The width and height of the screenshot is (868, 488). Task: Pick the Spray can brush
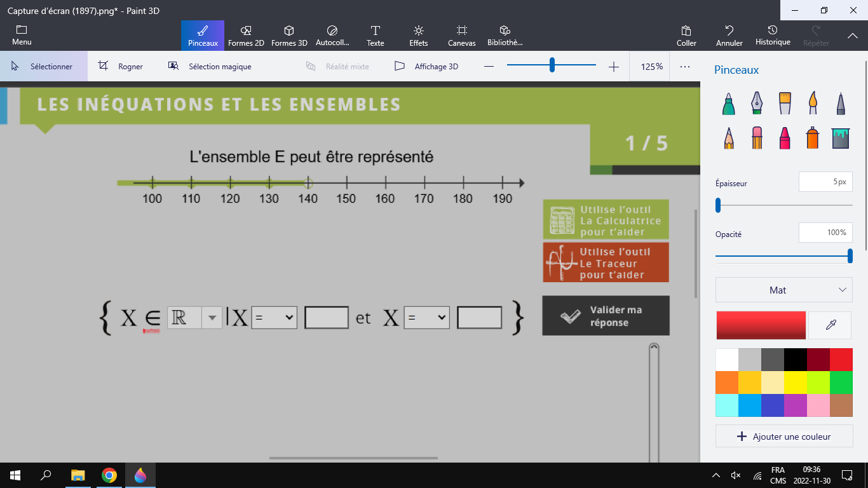[x=813, y=137]
